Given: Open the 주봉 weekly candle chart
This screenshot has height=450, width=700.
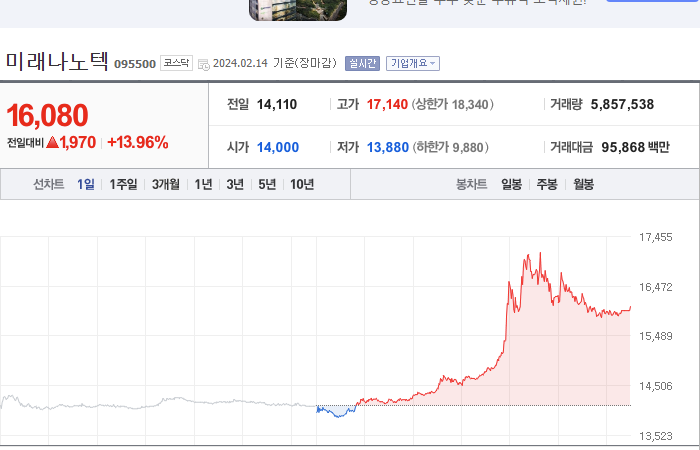Looking at the screenshot, I should [x=547, y=184].
